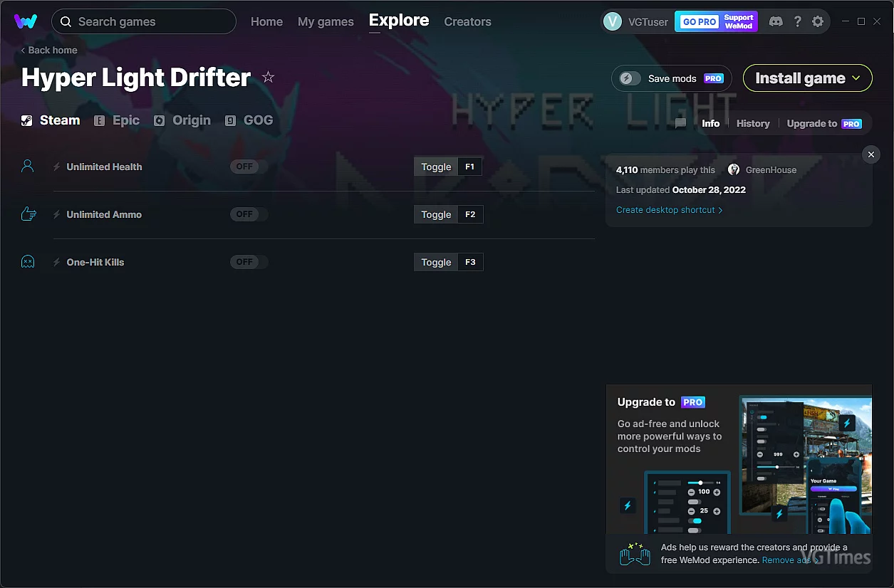Click the PRO badge in the ad heading
Screen dimensions: 894x588
(x=693, y=402)
